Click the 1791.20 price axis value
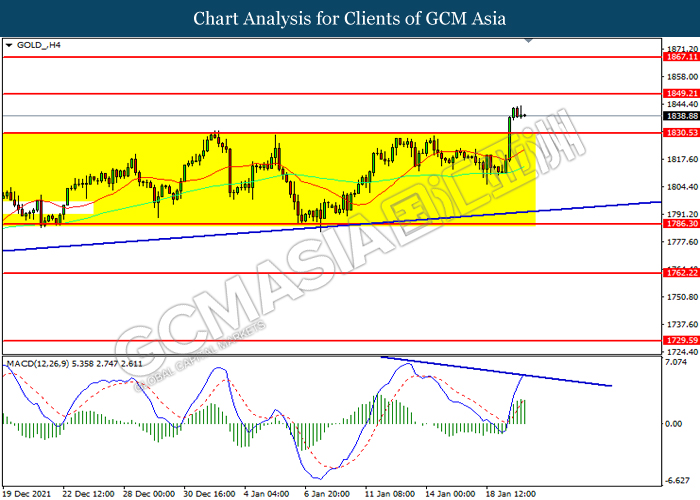700x500 pixels. point(682,214)
